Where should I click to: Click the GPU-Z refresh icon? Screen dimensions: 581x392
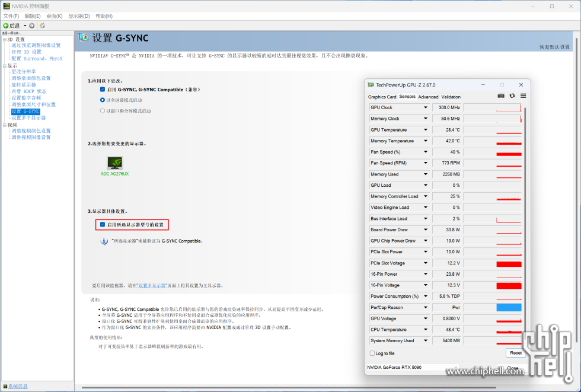pyautogui.click(x=512, y=95)
